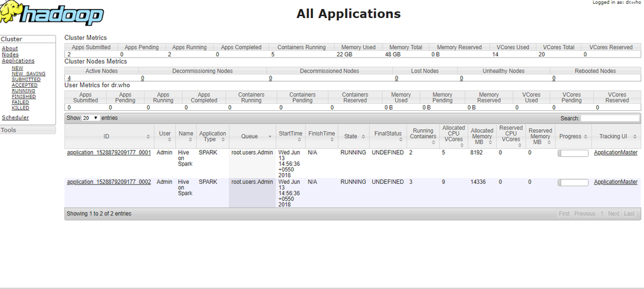Click Memory Used value 22 GB
The height and width of the screenshot is (289, 644).
pos(344,54)
